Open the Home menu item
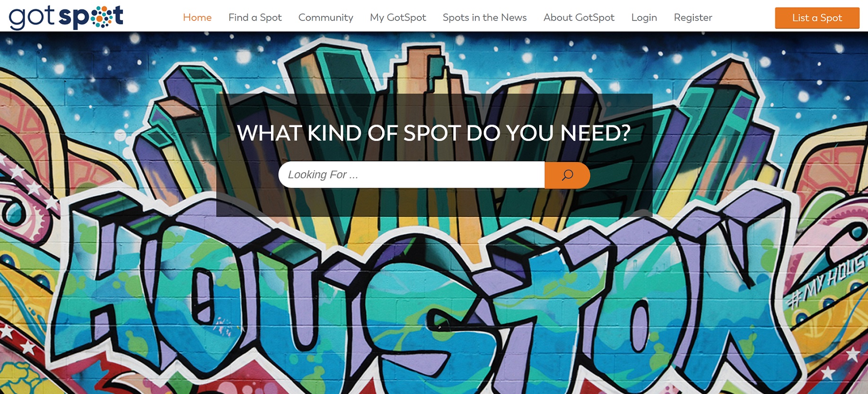Image resolution: width=868 pixels, height=394 pixels. point(197,18)
